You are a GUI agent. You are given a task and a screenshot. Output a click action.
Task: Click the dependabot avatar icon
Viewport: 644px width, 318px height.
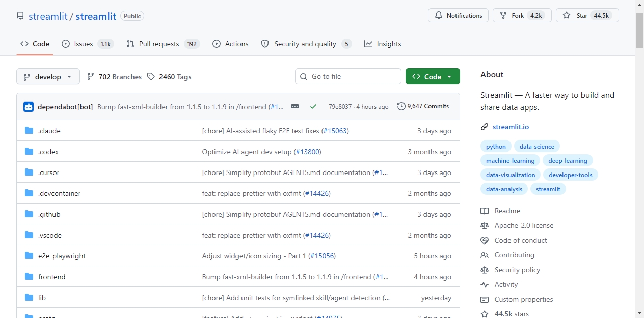tap(29, 107)
